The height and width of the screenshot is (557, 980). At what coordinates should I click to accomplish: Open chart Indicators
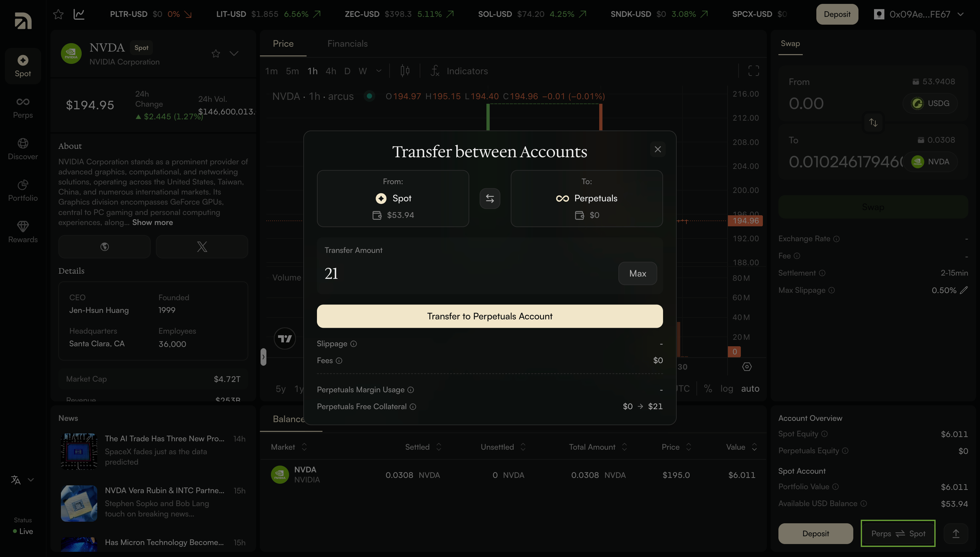pyautogui.click(x=459, y=71)
